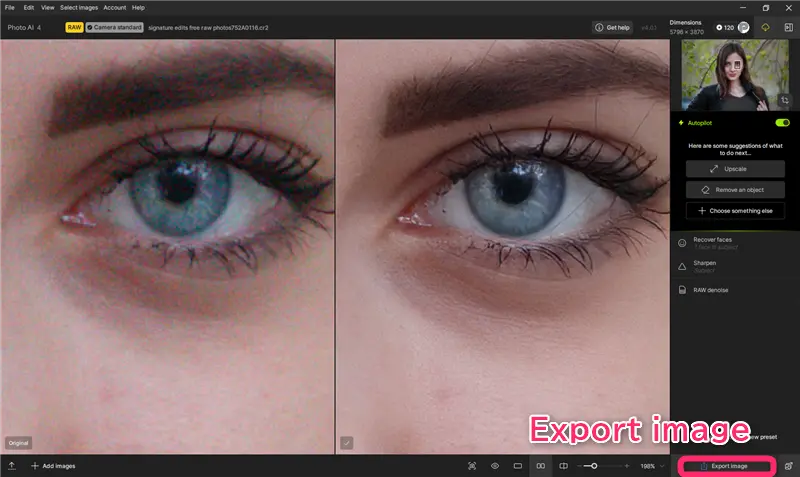Click the navigator preview thumbnail

click(x=735, y=75)
